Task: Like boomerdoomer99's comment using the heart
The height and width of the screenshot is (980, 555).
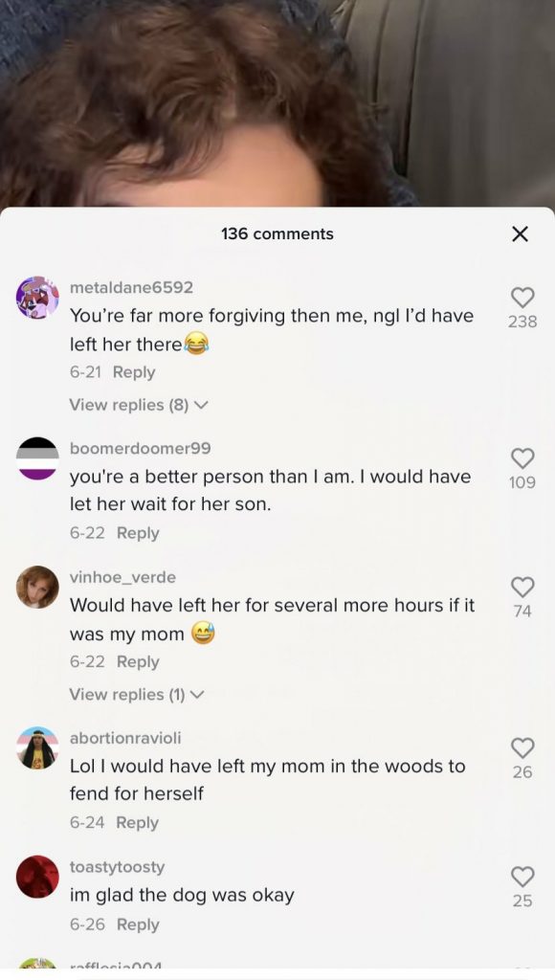Action: point(522,460)
